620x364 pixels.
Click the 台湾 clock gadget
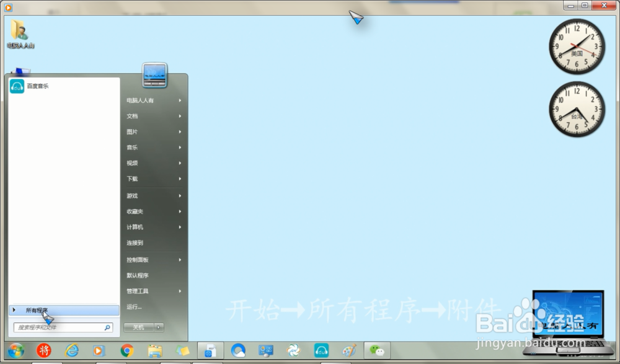click(x=577, y=109)
